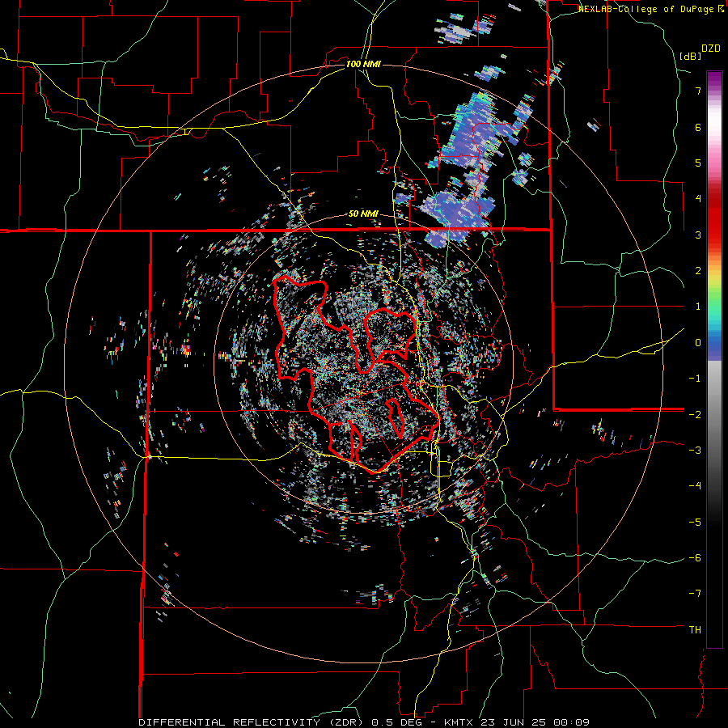Click the 3 value on the scale
This screenshot has width=728, height=728.
tap(698, 235)
